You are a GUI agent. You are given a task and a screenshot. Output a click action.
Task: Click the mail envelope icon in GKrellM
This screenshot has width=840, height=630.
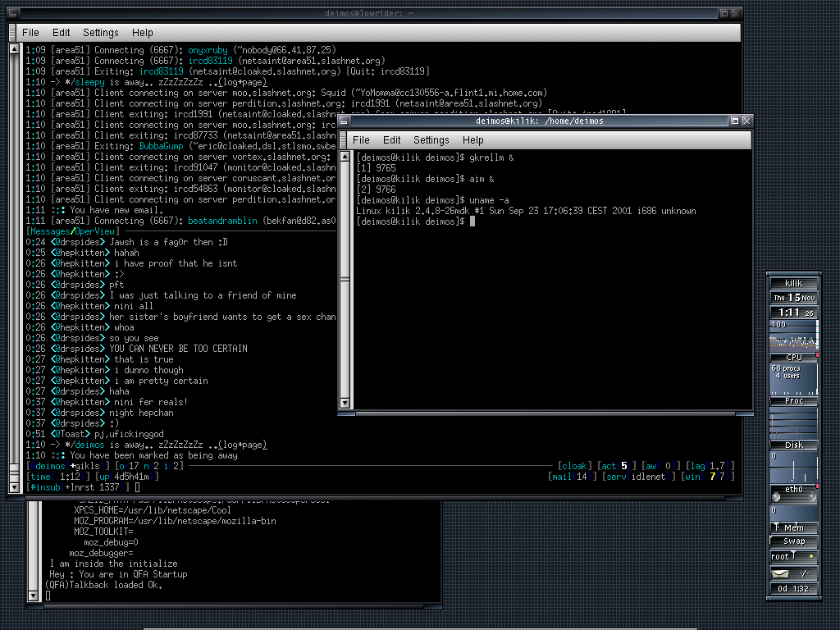pos(779,573)
